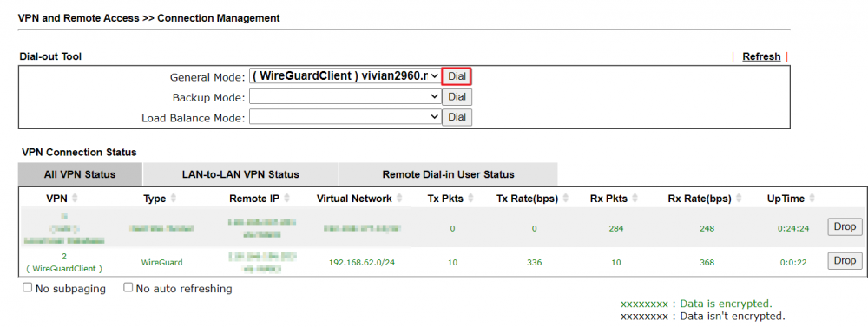Drop the WireGuardClient VPN connection
Viewport: 868px width, 327px height.
[845, 260]
